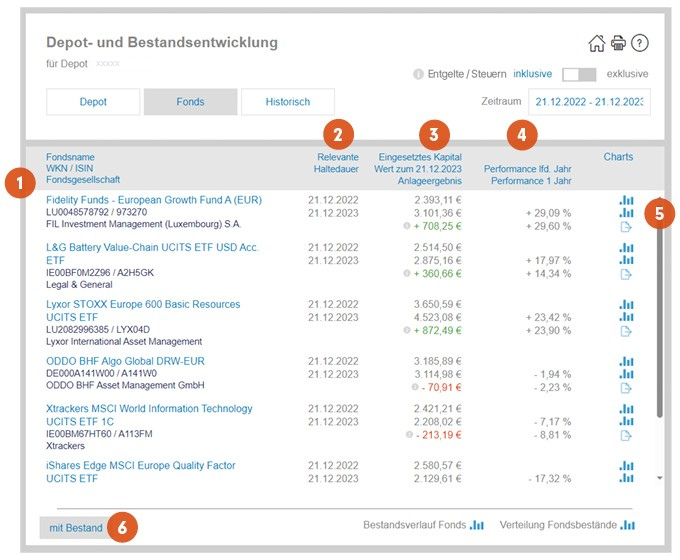Sort by Anlageergebnis header
The width and height of the screenshot is (680, 560).
(430, 181)
